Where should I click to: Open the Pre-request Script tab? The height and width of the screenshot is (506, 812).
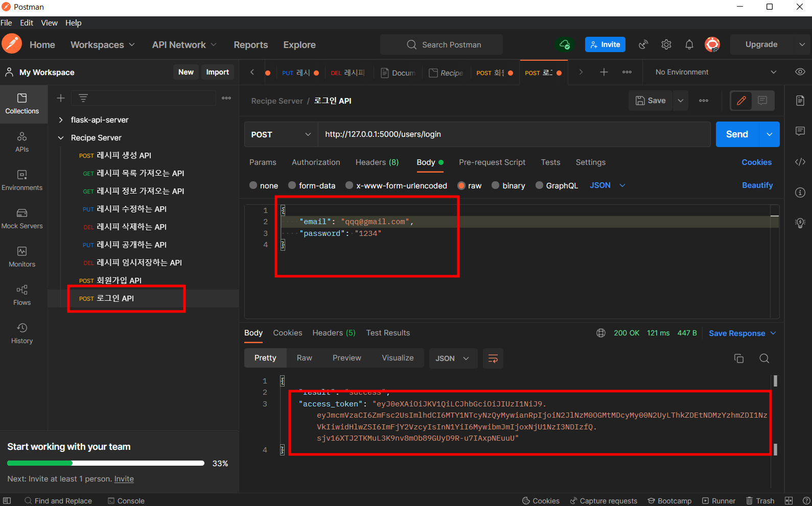tap(492, 162)
